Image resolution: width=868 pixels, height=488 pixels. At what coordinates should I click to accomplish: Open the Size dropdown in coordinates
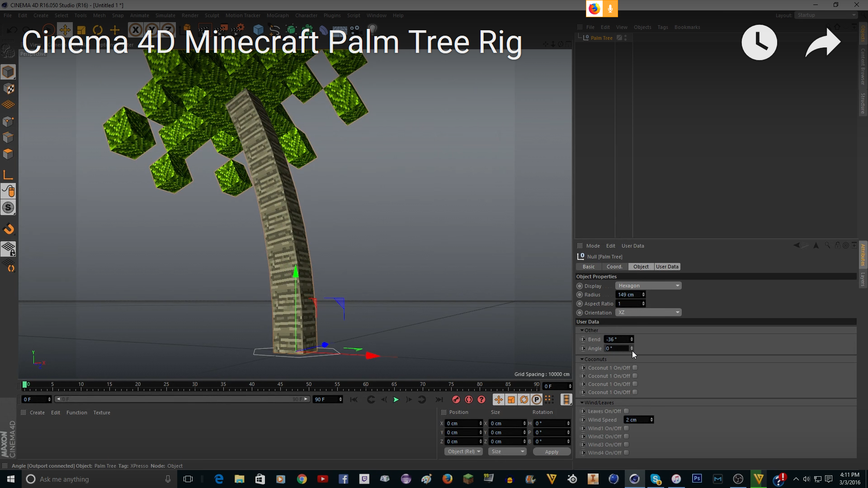pos(507,451)
